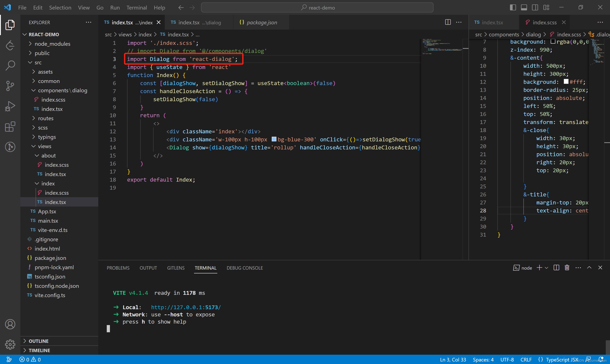
Task: Split the terminal pane
Action: click(x=556, y=268)
